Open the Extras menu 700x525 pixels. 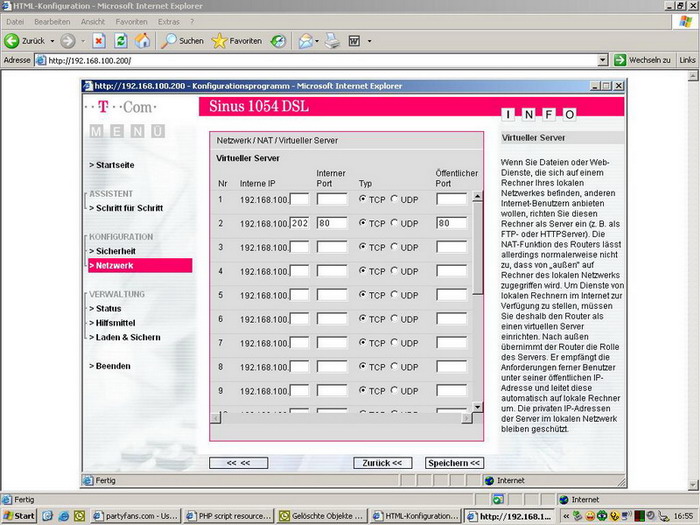(168, 21)
